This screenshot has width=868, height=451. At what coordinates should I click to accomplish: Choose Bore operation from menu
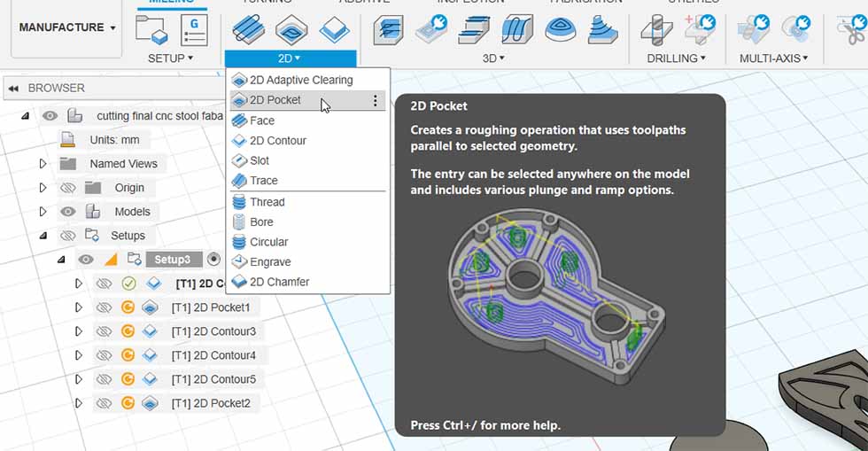click(308, 222)
